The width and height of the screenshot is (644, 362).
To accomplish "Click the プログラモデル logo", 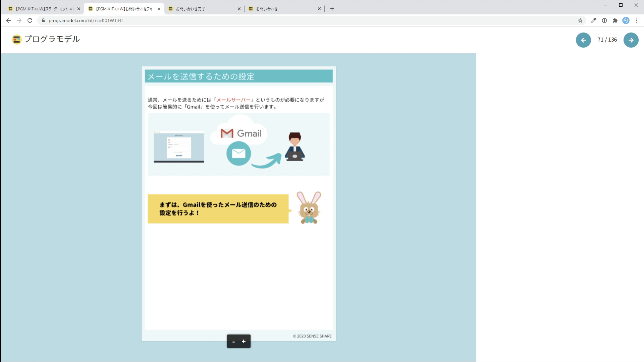I will (46, 39).
